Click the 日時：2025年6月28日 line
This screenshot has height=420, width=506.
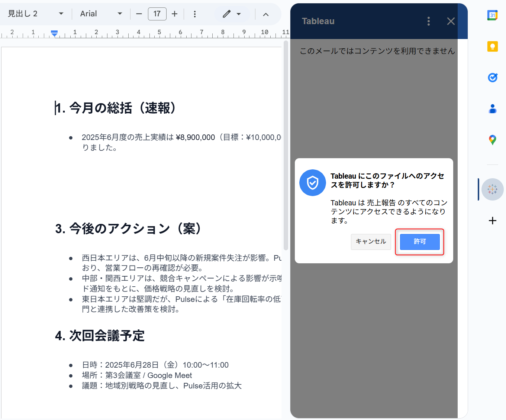click(155, 365)
